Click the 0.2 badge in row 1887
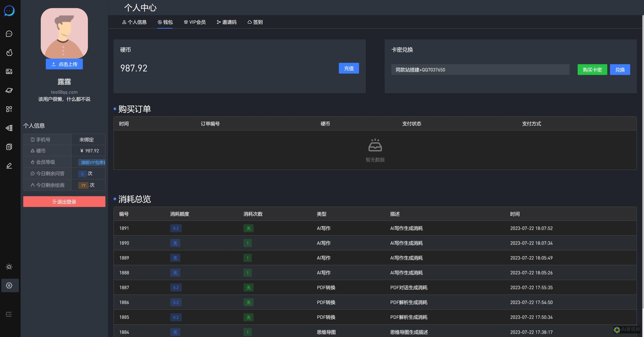Viewport: 644px width, 337px height. coord(176,287)
